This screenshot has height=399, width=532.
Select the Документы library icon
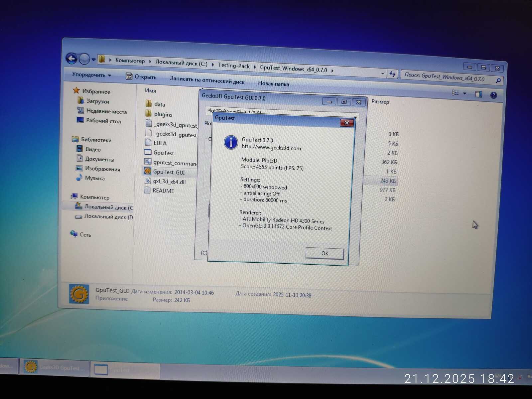coord(79,159)
